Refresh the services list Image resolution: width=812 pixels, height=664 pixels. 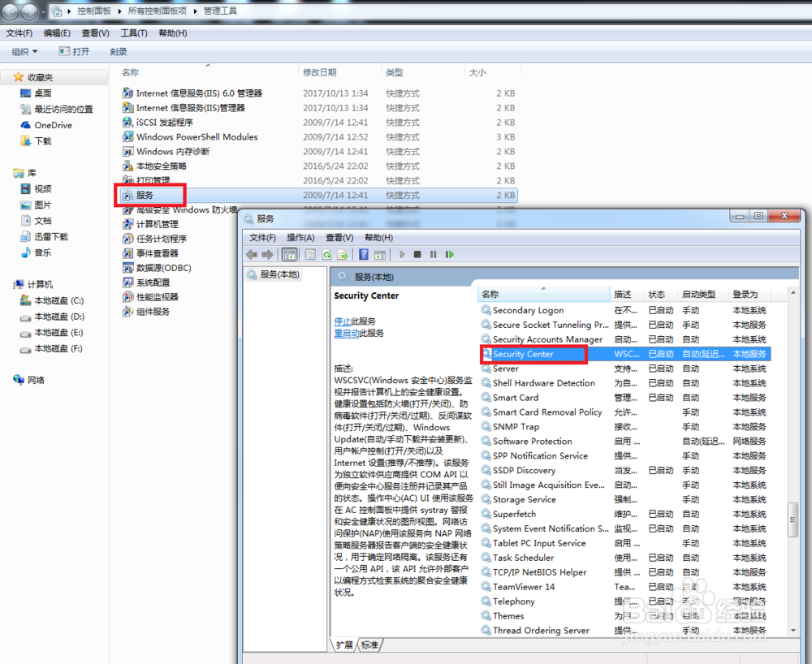click(x=326, y=254)
